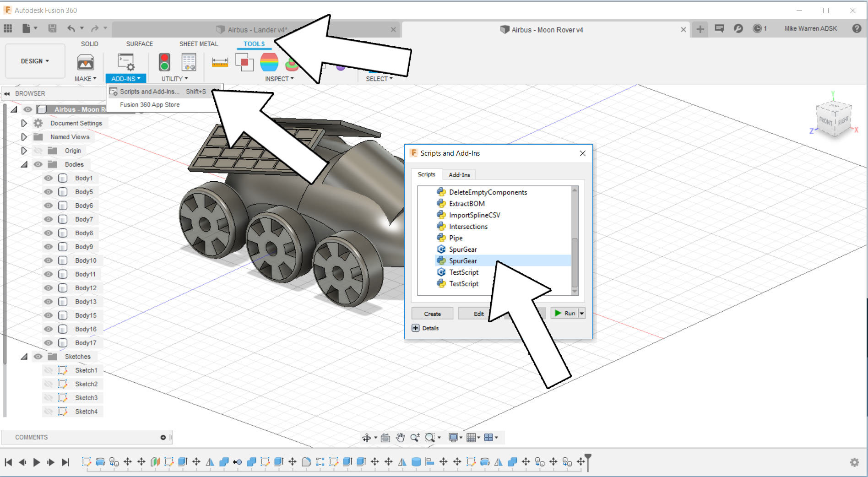Image resolution: width=868 pixels, height=477 pixels.
Task: Open Display Settings monitor icon
Action: coord(453,438)
